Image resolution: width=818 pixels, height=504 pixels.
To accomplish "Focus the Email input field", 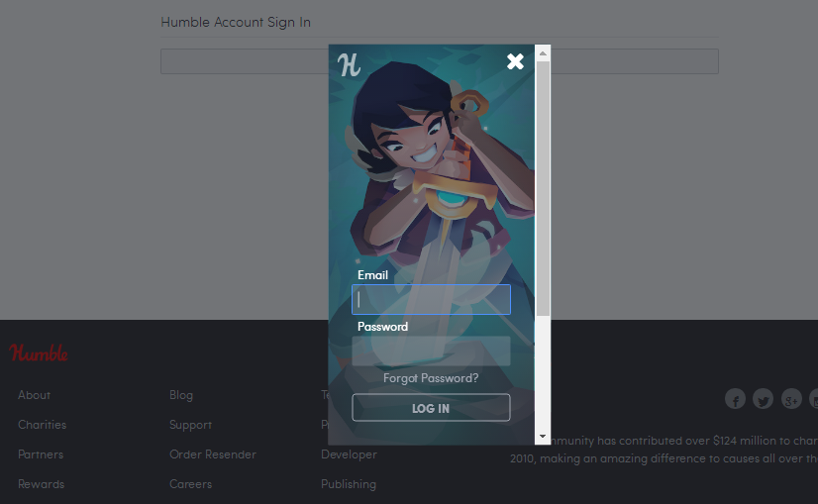I will [x=431, y=299].
